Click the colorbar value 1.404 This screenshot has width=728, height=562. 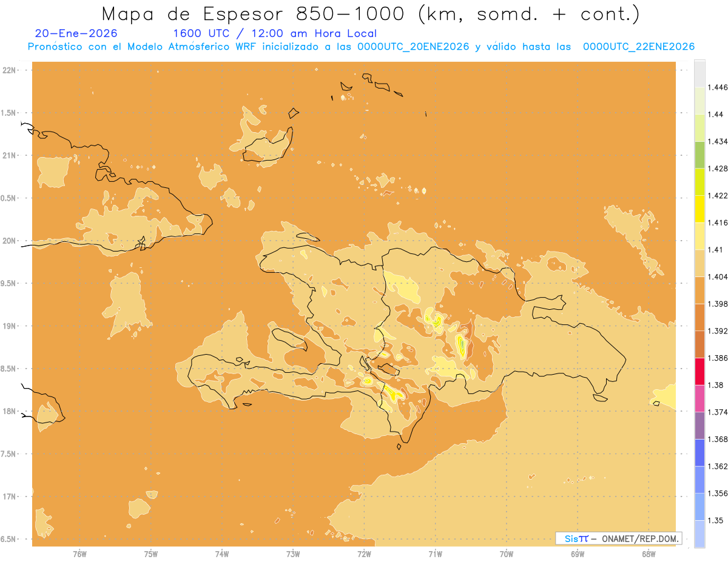(x=718, y=277)
